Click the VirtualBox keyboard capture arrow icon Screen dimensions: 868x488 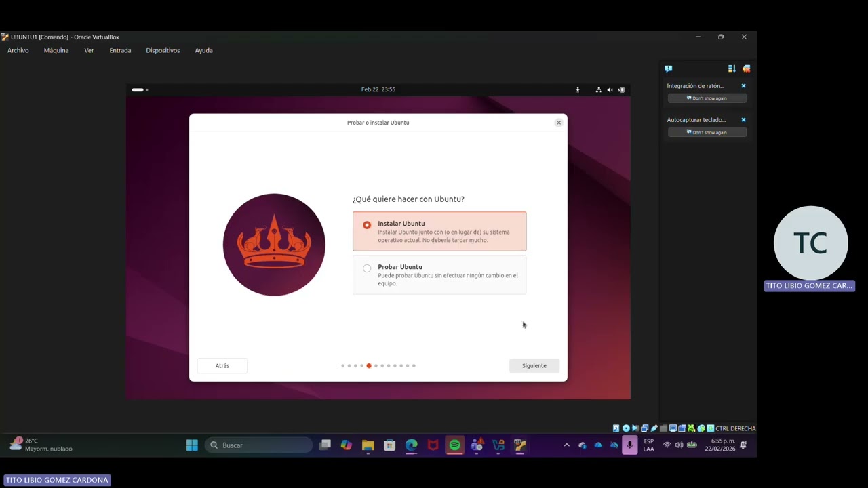(710, 428)
